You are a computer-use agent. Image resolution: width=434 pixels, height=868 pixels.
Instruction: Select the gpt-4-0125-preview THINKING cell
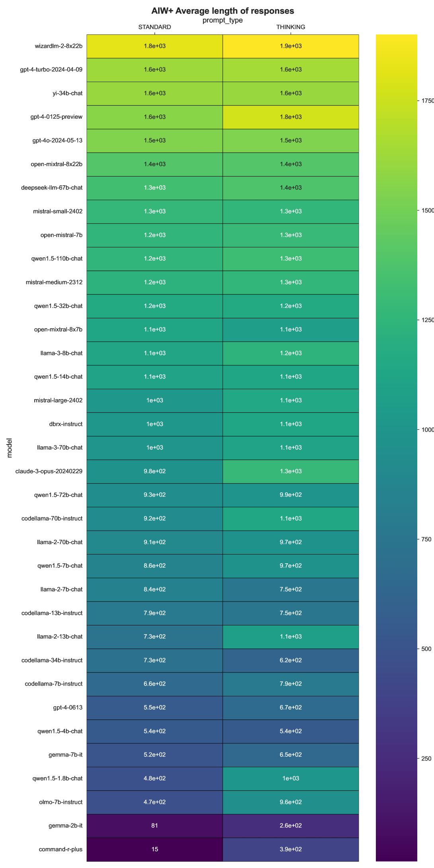[291, 117]
